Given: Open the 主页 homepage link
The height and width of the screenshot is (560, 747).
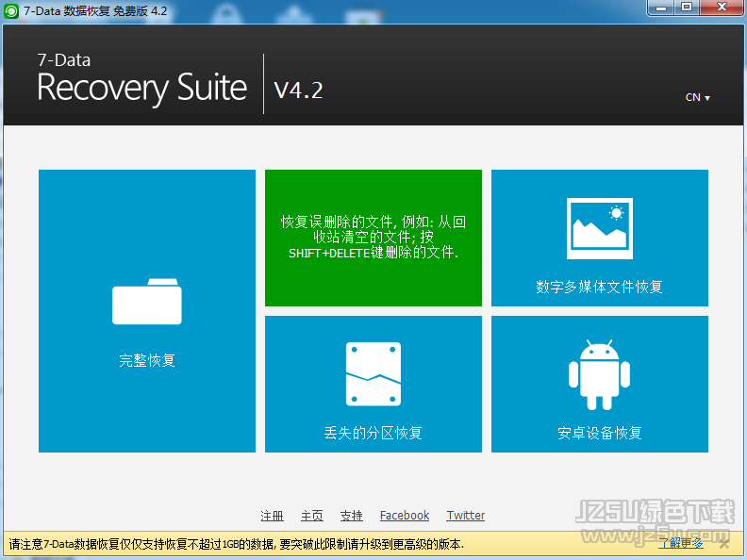Looking at the screenshot, I should [x=312, y=516].
